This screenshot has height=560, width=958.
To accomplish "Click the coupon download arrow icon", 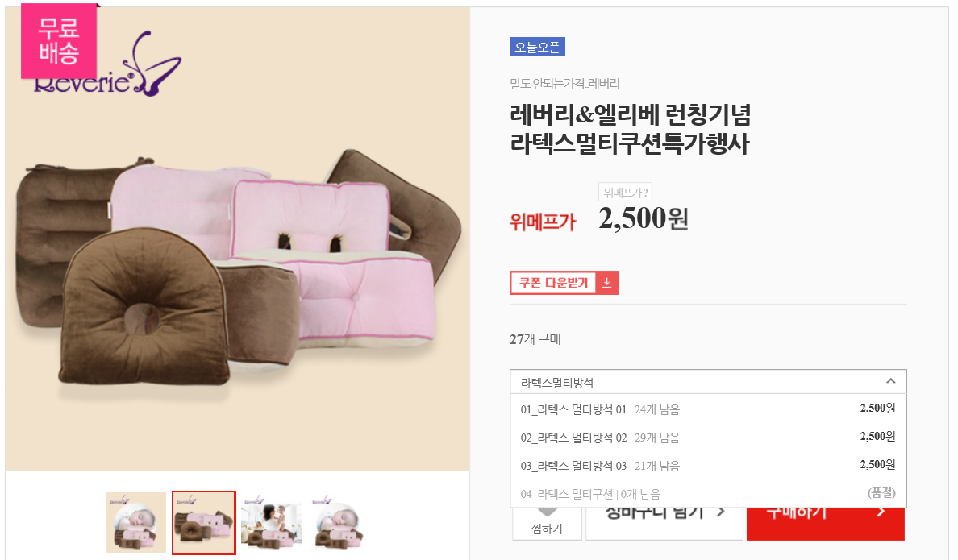I will click(607, 283).
